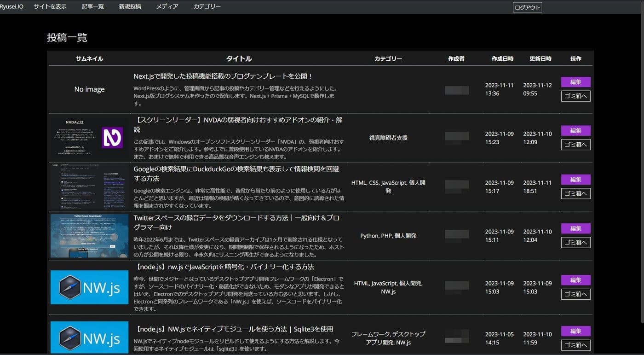Click 編集 on the Sqlite3 NW.js article
The image size is (644, 355).
575,331
